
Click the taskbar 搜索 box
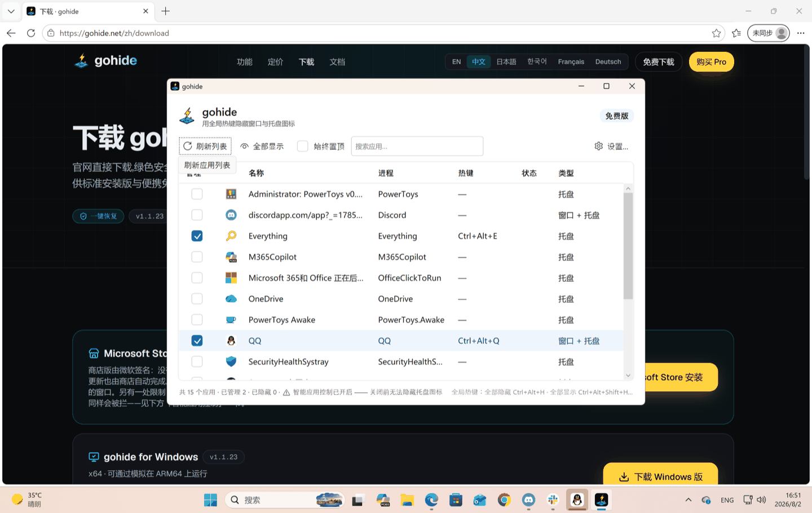coord(285,500)
